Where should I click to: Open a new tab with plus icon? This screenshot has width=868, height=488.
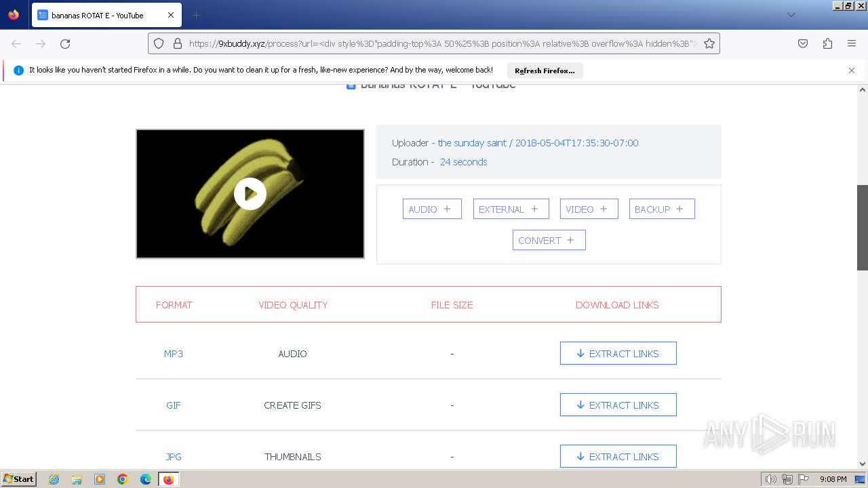click(196, 15)
